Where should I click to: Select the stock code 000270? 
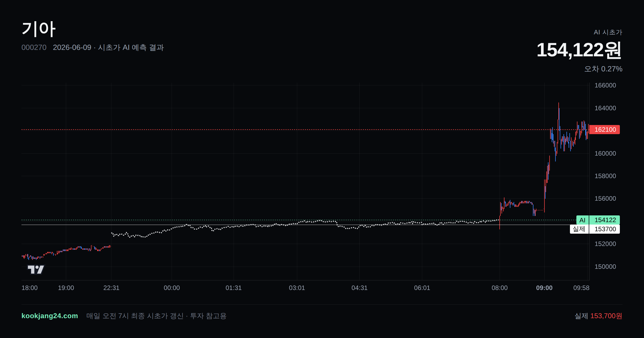34,47
